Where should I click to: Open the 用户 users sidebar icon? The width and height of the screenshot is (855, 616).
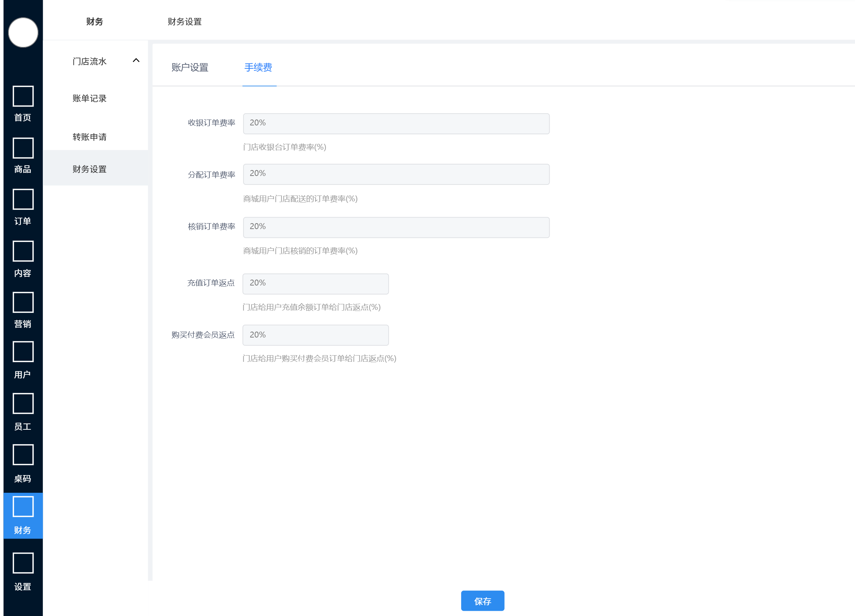[23, 352]
